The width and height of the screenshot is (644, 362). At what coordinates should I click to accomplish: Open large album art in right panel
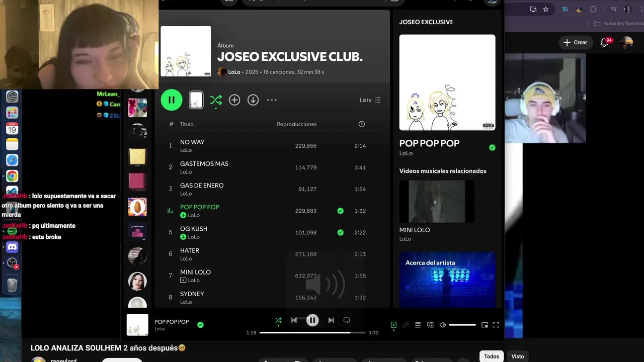point(447,82)
